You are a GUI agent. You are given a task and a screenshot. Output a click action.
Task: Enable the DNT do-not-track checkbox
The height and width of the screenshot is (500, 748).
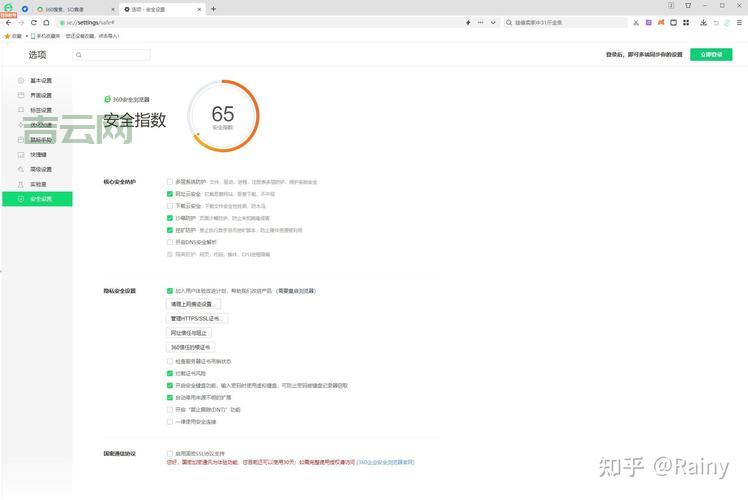pyautogui.click(x=170, y=410)
